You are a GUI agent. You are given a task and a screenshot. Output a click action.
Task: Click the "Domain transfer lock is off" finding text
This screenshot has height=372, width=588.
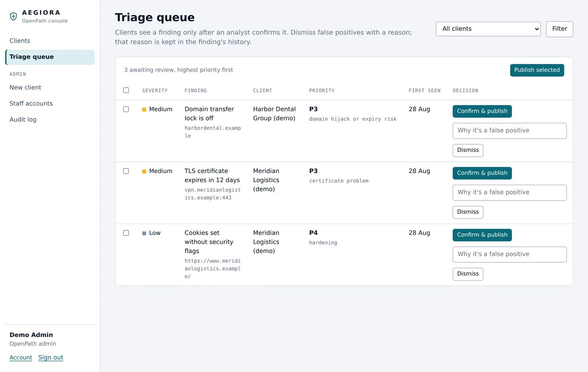(x=209, y=114)
